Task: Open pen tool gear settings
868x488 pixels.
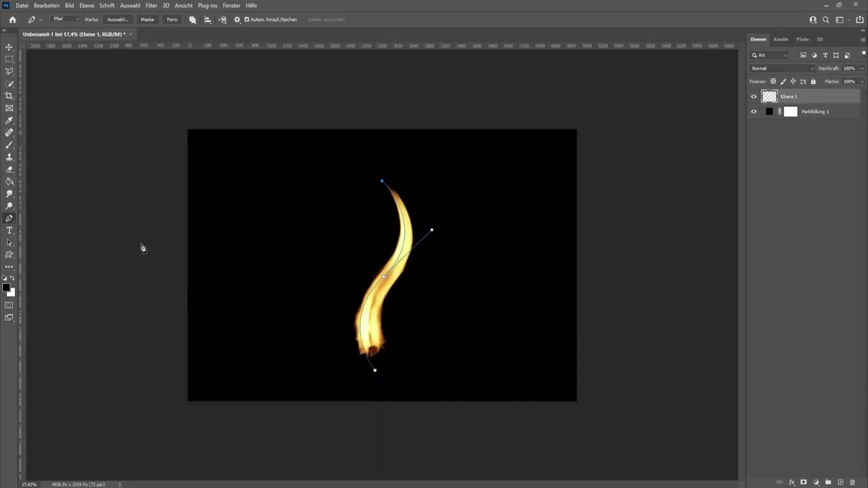Action: tap(237, 19)
